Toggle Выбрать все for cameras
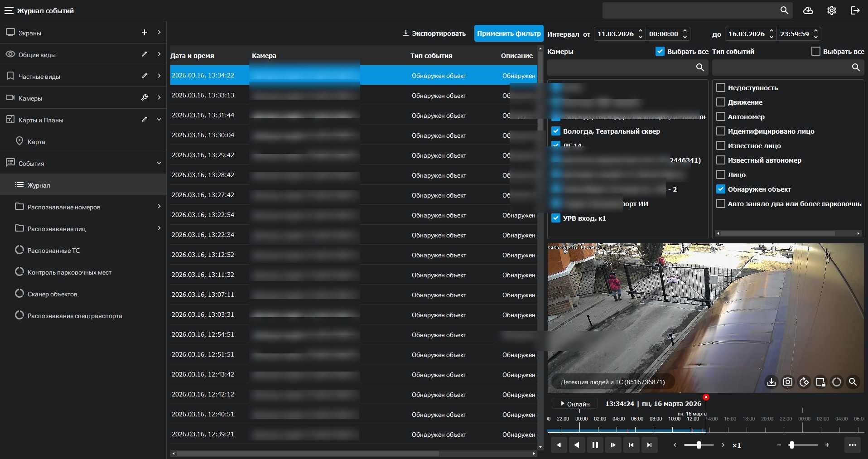The height and width of the screenshot is (459, 868). tap(660, 52)
